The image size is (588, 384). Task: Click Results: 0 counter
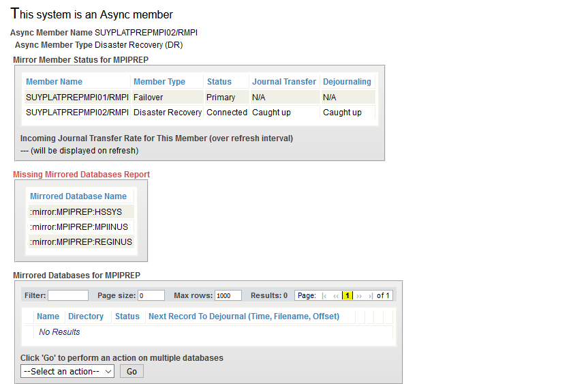[269, 295]
